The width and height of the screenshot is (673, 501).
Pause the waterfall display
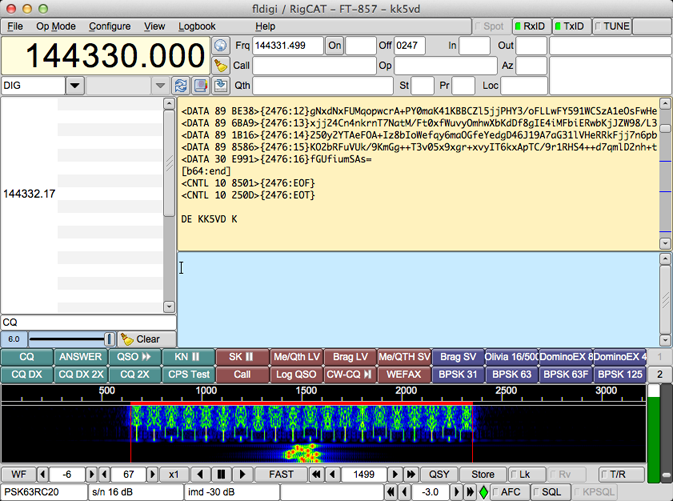[221, 474]
